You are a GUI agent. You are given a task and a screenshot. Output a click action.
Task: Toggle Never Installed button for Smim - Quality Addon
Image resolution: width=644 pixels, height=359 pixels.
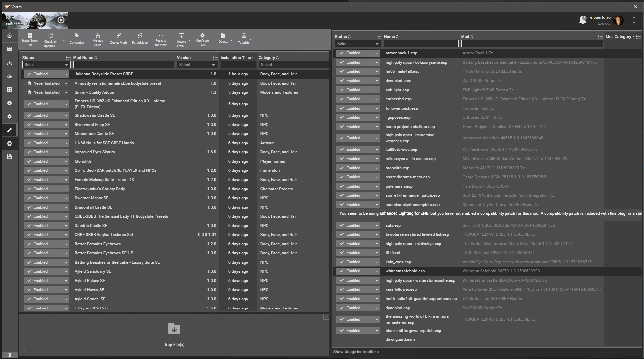[43, 92]
